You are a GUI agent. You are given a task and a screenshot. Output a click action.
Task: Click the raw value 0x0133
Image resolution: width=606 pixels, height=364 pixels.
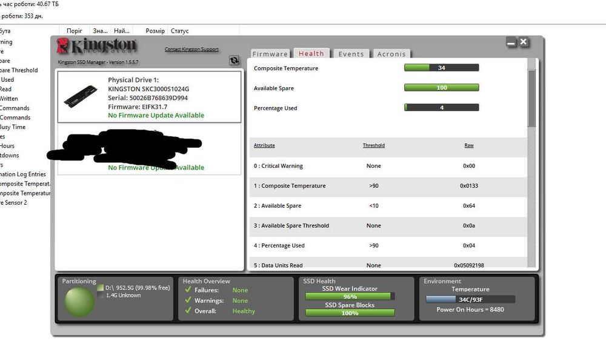coord(469,186)
